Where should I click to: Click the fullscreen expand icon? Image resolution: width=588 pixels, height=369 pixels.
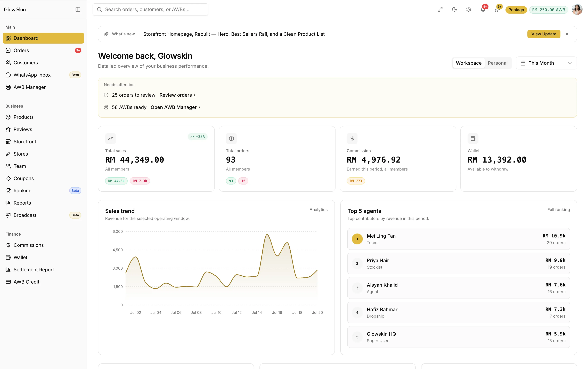[440, 10]
